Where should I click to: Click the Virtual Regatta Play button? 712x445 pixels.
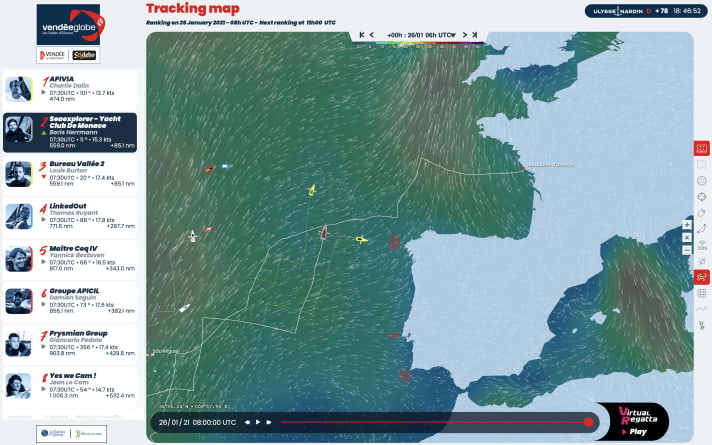(x=638, y=422)
